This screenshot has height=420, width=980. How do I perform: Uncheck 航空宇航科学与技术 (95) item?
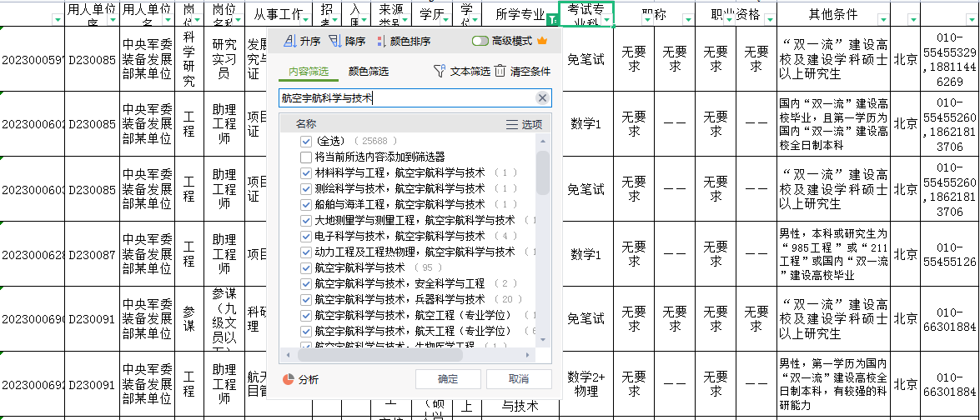(306, 267)
